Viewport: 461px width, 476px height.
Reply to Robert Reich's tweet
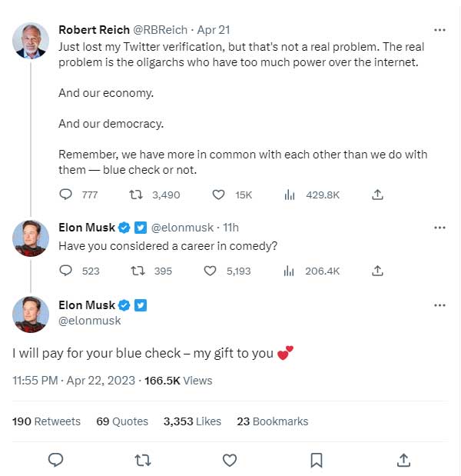click(x=66, y=195)
